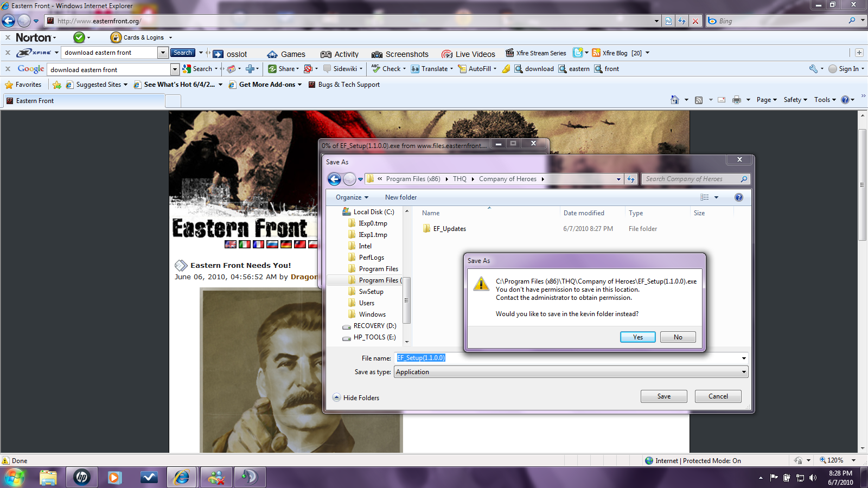This screenshot has height=488, width=868.
Task: Open the IE Safety menu
Action: click(795, 100)
